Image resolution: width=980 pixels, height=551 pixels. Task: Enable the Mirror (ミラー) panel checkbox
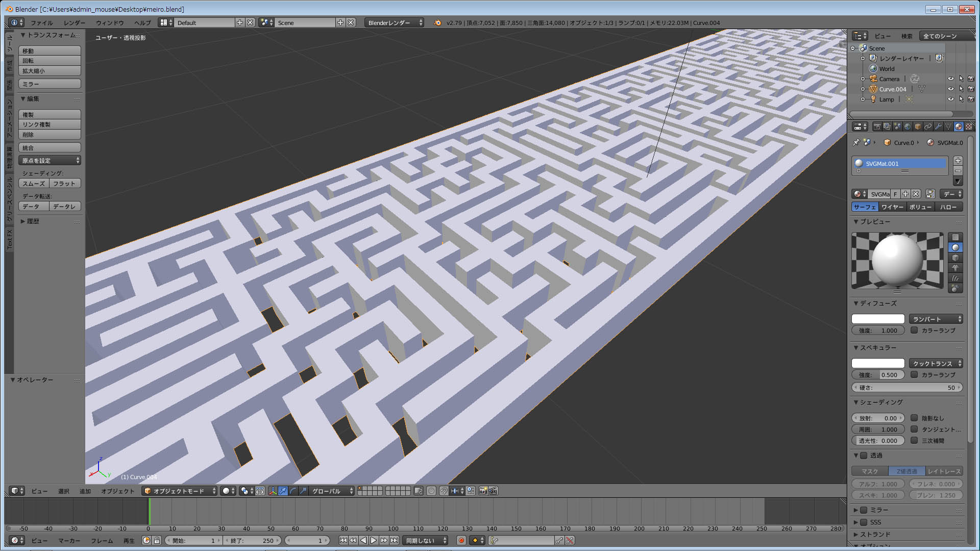click(864, 510)
